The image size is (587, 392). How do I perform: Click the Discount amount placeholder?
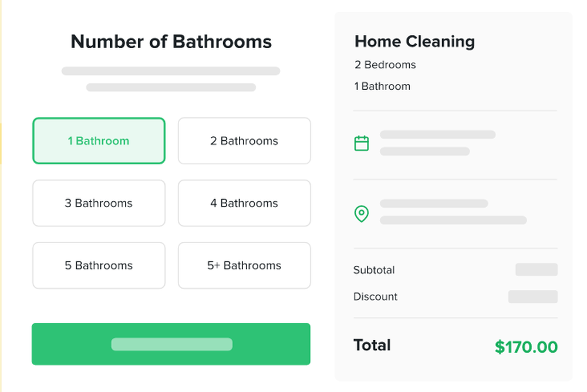coord(533,296)
